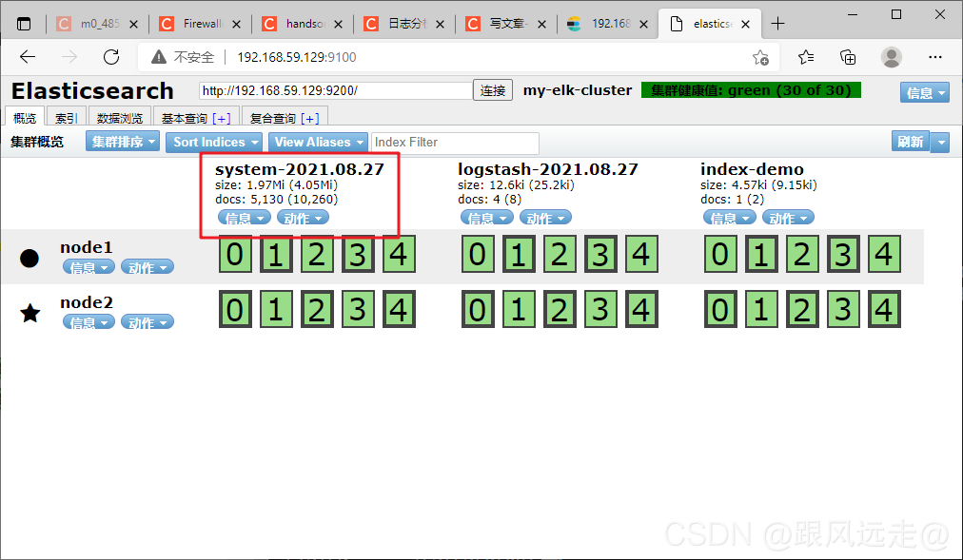This screenshot has width=963, height=560.
Task: Add new 复合查询 tab with [+]
Action: [310, 119]
